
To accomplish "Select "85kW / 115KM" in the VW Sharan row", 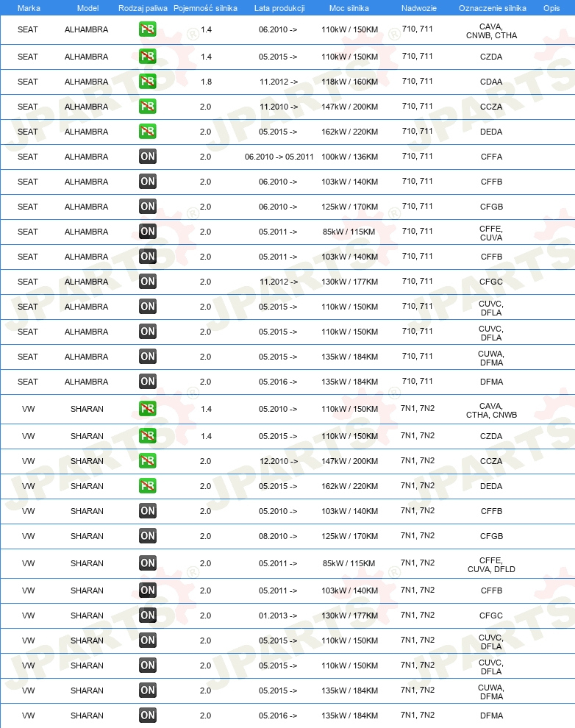I will pyautogui.click(x=349, y=563).
